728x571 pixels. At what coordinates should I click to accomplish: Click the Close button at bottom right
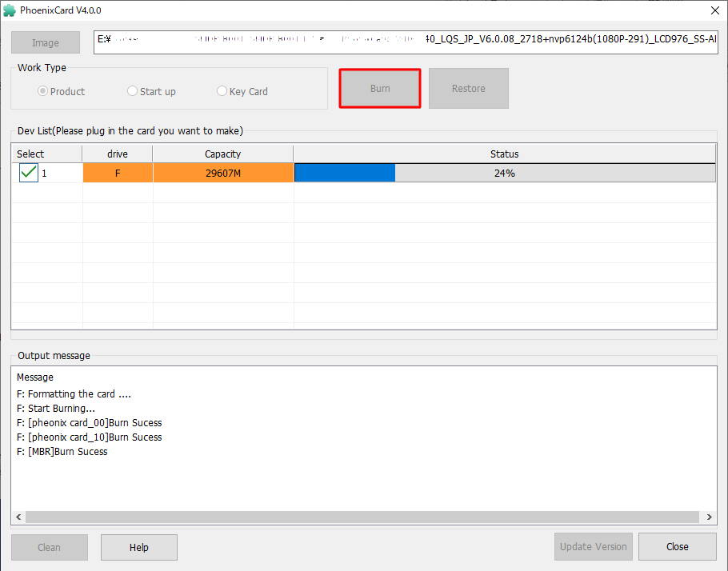[x=677, y=547]
